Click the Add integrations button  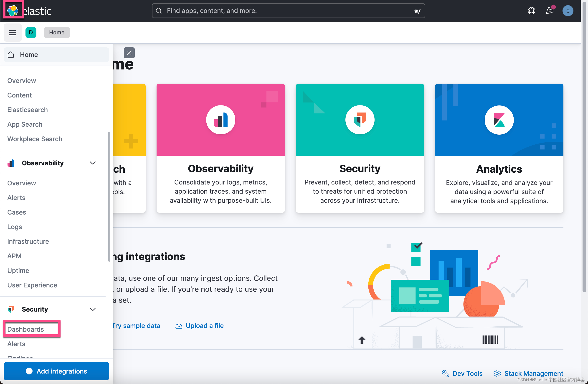[x=56, y=371]
